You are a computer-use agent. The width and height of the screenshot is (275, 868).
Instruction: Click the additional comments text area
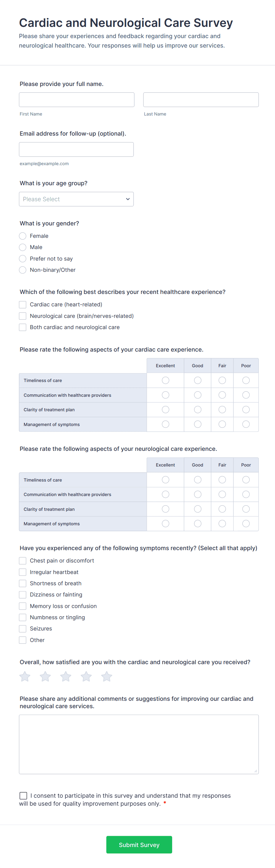point(139,744)
